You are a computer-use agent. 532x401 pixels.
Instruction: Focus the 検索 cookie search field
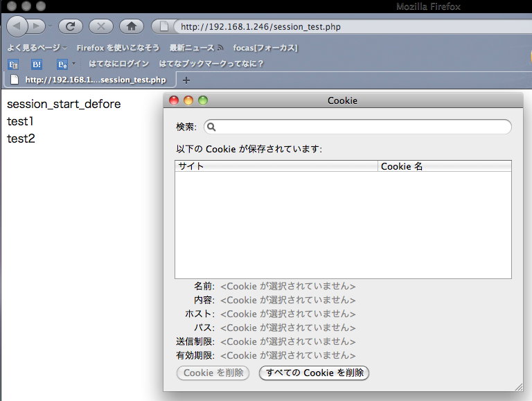[x=357, y=127]
